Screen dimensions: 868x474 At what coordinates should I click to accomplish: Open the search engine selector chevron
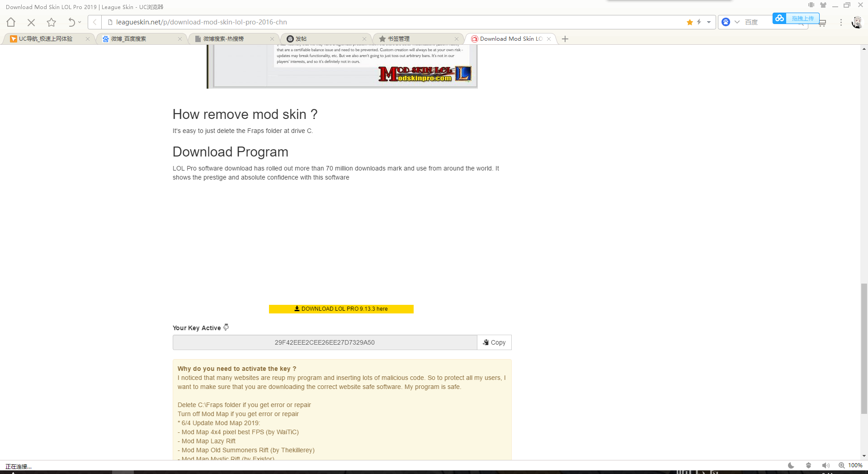click(737, 22)
